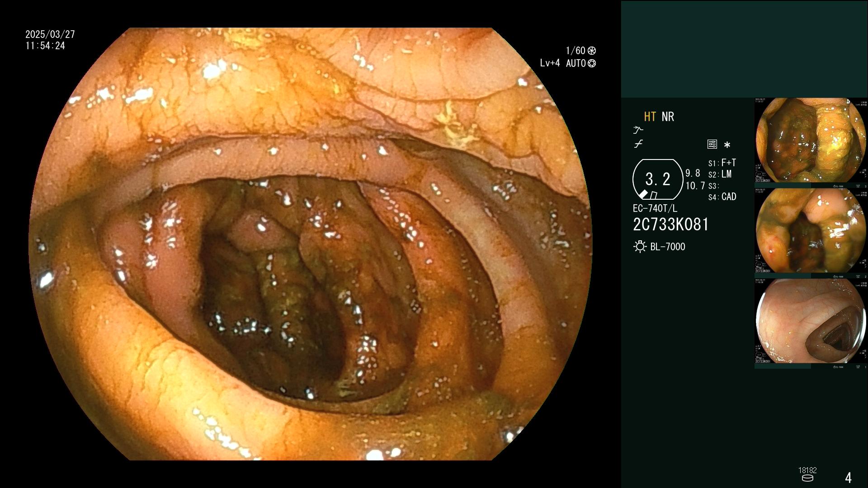Image resolution: width=868 pixels, height=488 pixels.
Task: Click the scope tip diagram showing 3.2
Action: tap(658, 179)
